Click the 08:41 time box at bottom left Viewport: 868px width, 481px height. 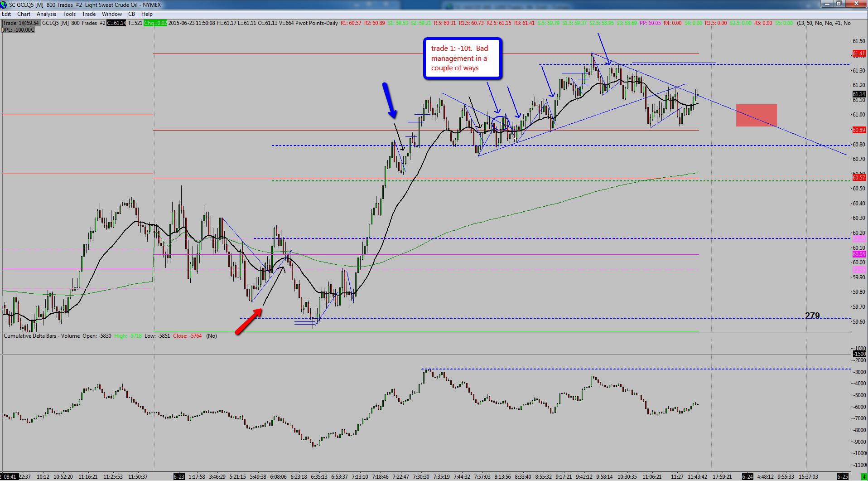tap(9, 477)
